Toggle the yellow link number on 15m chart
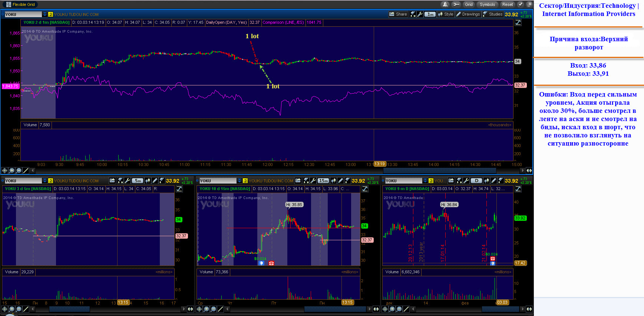Viewport: 644px width, 316px height. 245,180
